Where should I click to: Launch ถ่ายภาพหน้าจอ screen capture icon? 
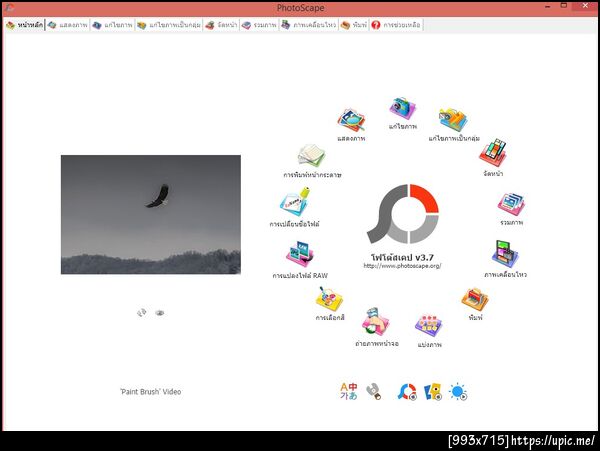tap(375, 321)
